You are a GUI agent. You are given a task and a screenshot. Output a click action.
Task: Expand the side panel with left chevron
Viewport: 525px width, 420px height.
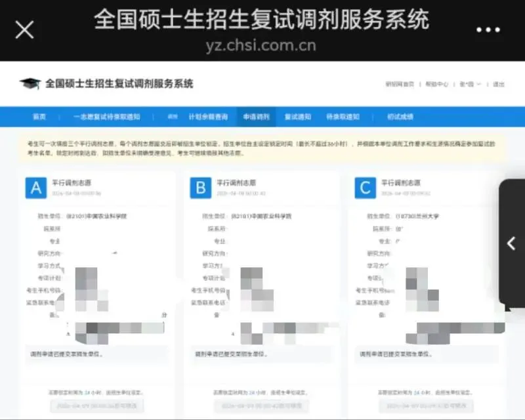[511, 243]
